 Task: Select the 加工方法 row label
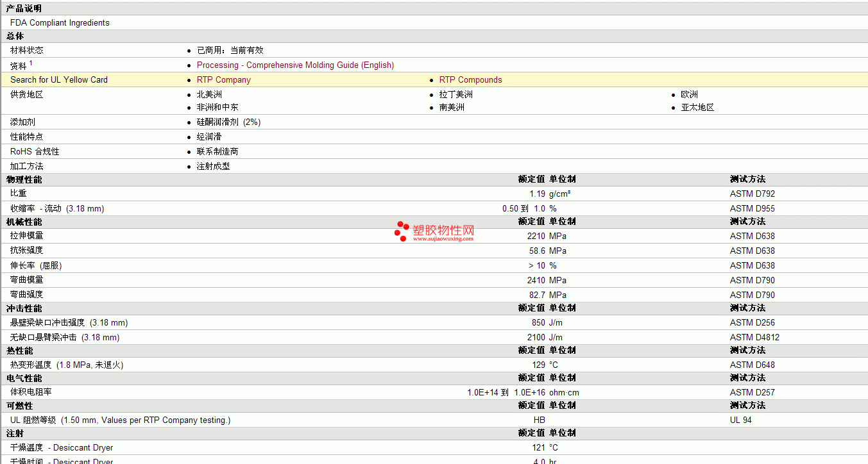click(x=27, y=167)
